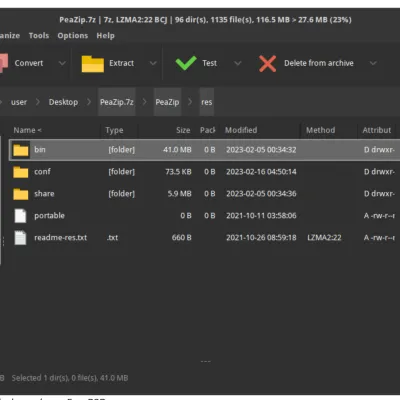The width and height of the screenshot is (400, 400).
Task: Open the Delete from archive dropdown arrow
Action: coord(373,63)
